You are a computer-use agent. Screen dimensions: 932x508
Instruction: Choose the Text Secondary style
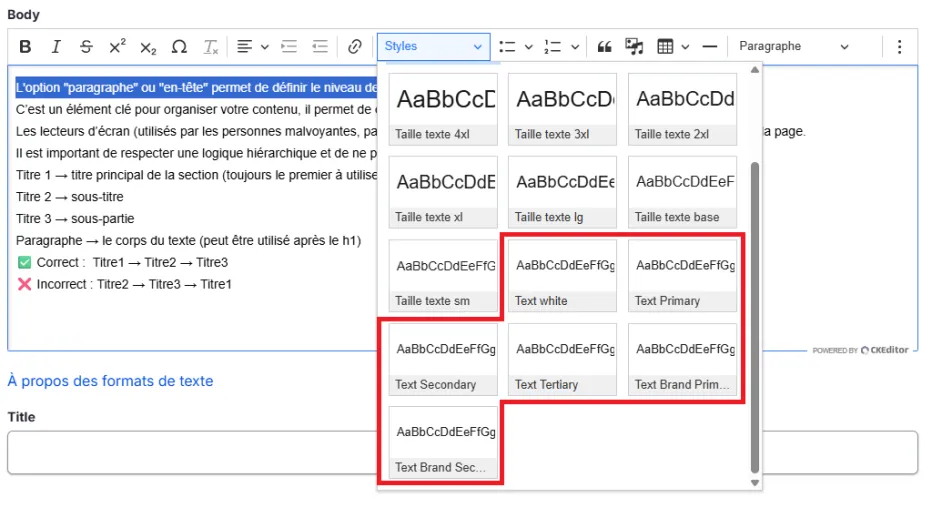[x=443, y=359]
